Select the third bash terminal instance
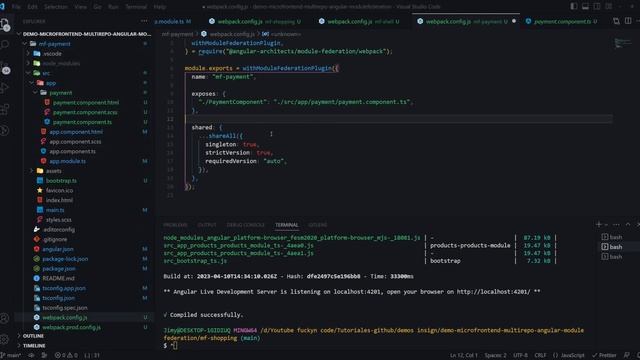640x360 pixels. point(616,257)
